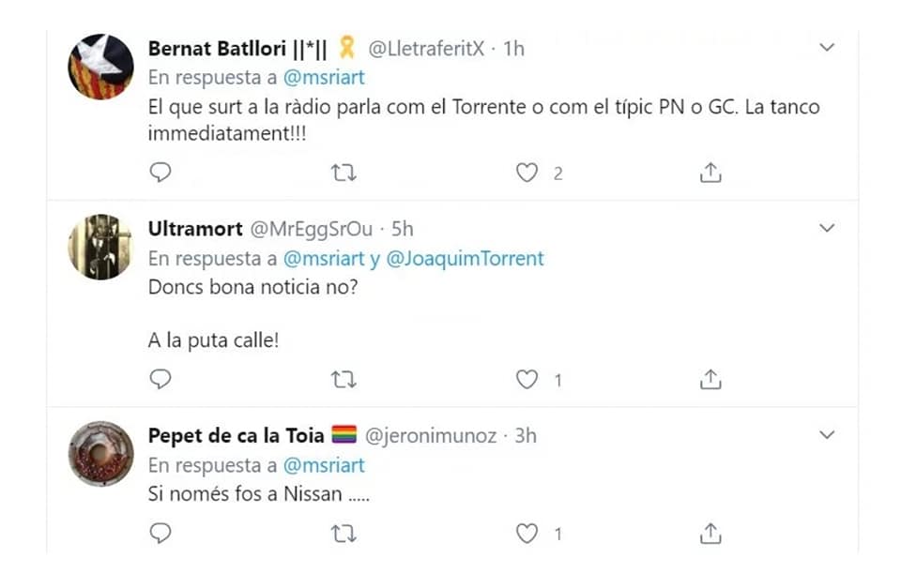View Bernat Batllori's avatar
901x588 pixels.
100,67
